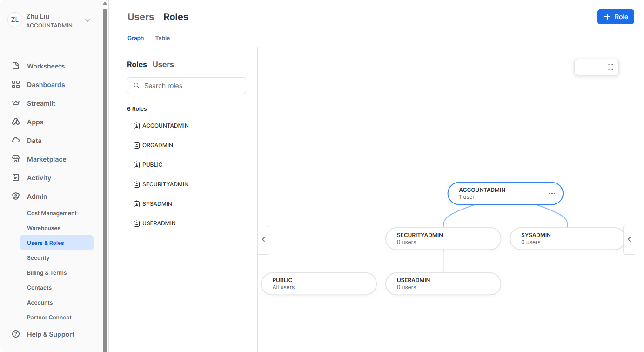Fit graph to screen icon
The height and width of the screenshot is (352, 644).
610,67
